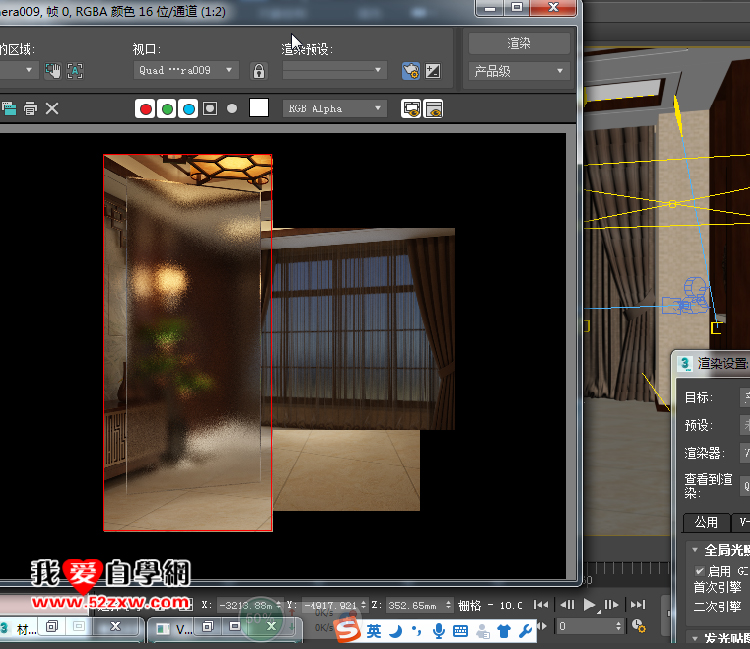Open render setup teapot icon

(x=410, y=71)
